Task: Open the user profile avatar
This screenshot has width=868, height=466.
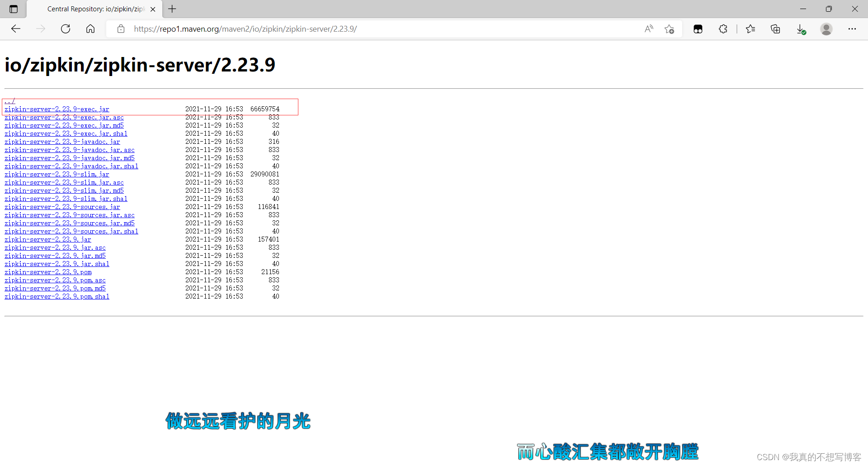Action: point(826,29)
